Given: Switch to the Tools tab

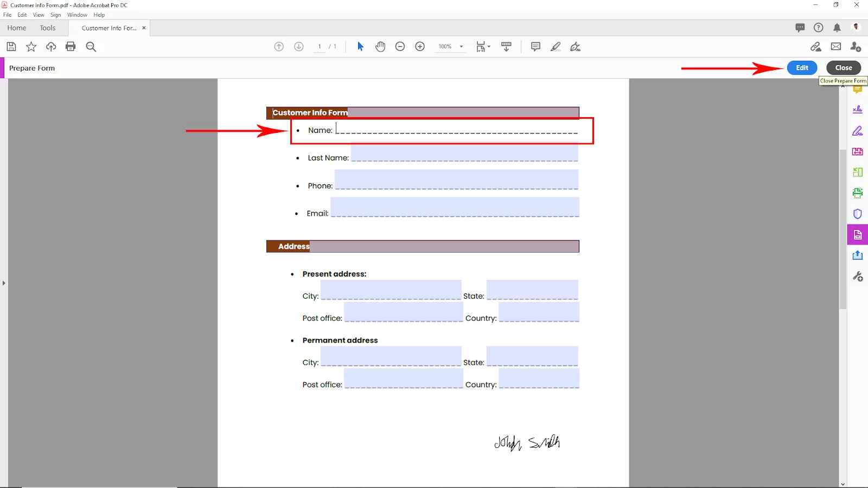Looking at the screenshot, I should point(48,28).
